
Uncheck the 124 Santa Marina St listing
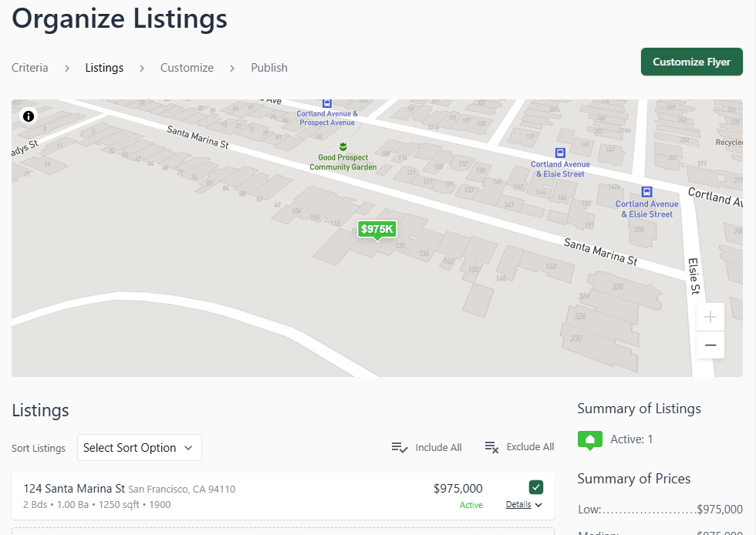click(536, 487)
